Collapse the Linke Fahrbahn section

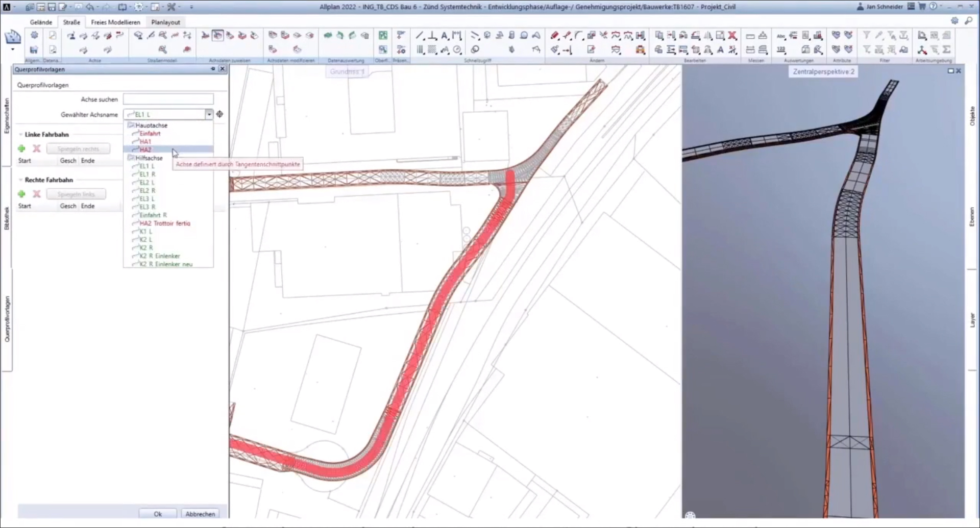pyautogui.click(x=21, y=135)
